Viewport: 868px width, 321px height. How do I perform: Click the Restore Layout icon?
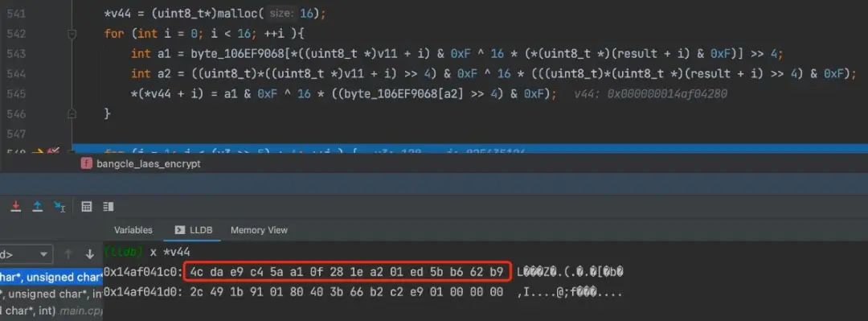point(108,206)
